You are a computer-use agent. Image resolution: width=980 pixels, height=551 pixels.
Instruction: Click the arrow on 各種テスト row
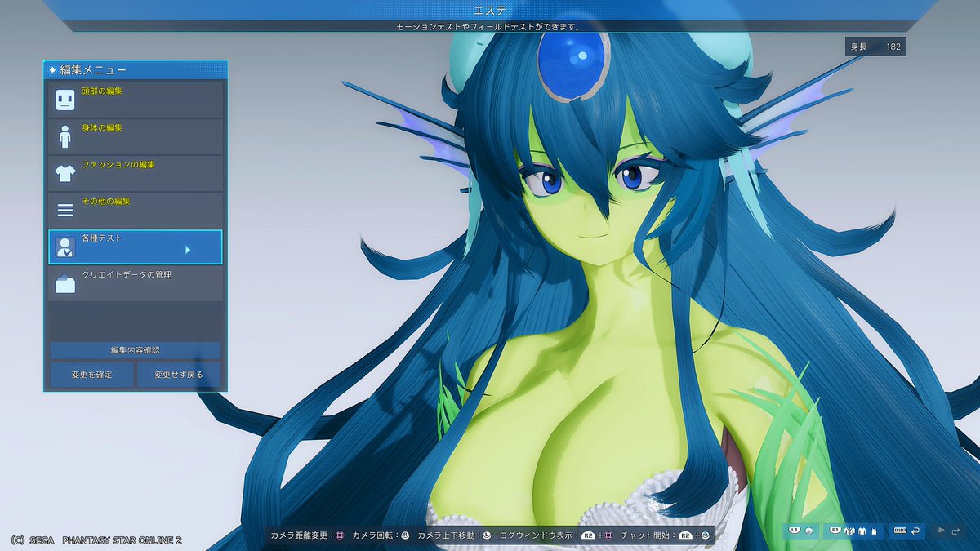pos(188,250)
